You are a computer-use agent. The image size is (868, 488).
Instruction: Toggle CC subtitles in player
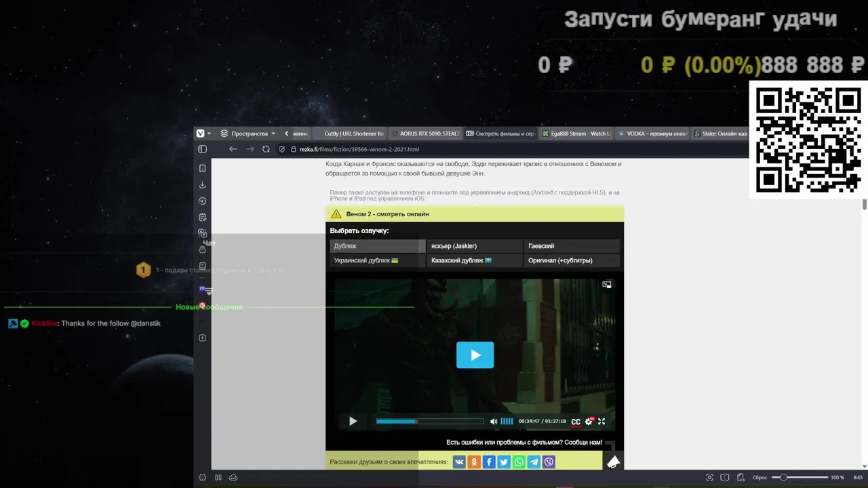tap(575, 422)
